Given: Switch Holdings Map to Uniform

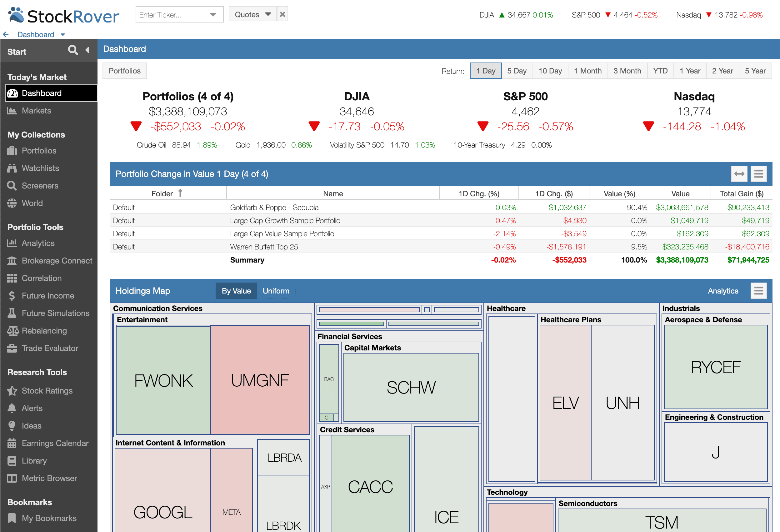Looking at the screenshot, I should [x=276, y=291].
